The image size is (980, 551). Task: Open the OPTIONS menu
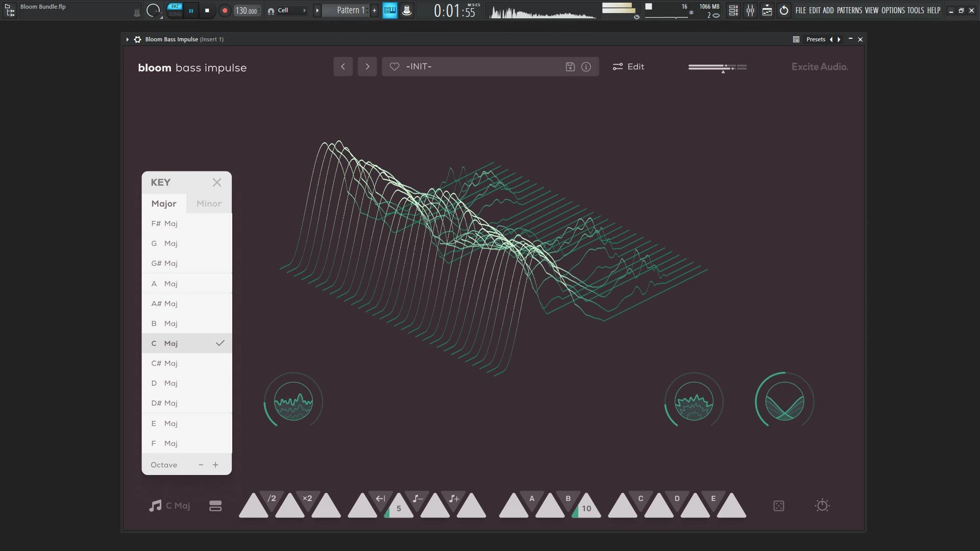click(x=893, y=10)
